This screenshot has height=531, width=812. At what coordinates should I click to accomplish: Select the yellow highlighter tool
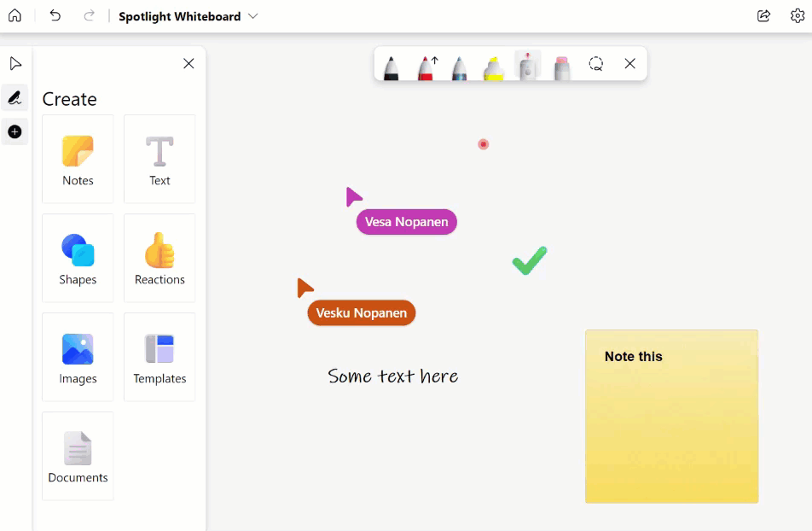[x=494, y=66]
